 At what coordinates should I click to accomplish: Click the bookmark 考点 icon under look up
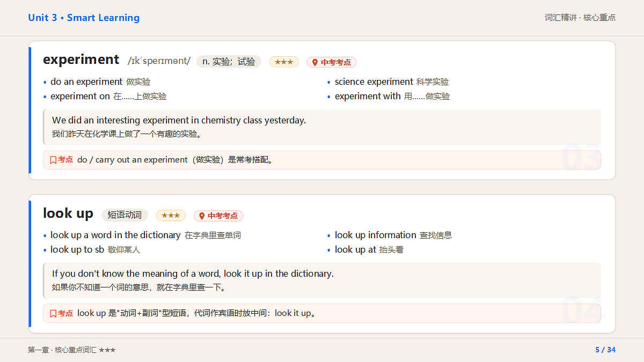[53, 313]
